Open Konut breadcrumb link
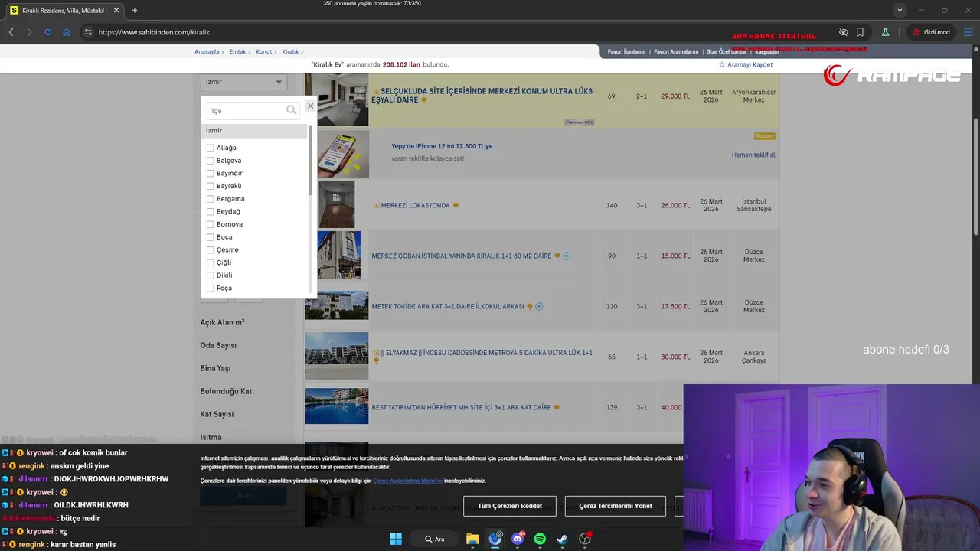The height and width of the screenshot is (551, 980). pyautogui.click(x=264, y=51)
